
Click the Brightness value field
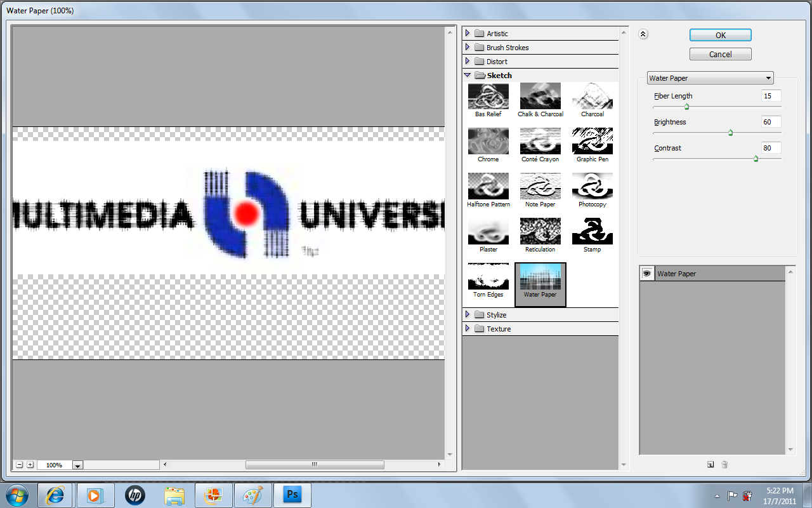click(771, 122)
